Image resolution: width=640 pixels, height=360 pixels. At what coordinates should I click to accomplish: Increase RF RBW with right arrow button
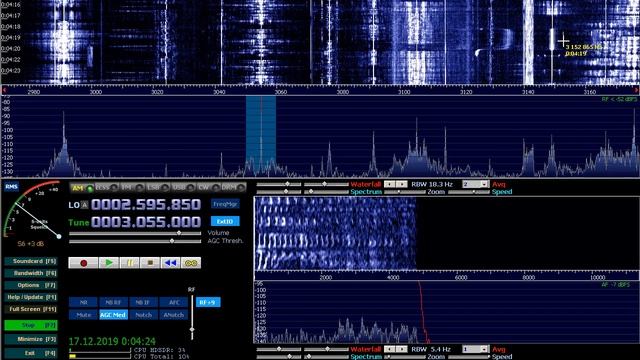click(402, 184)
